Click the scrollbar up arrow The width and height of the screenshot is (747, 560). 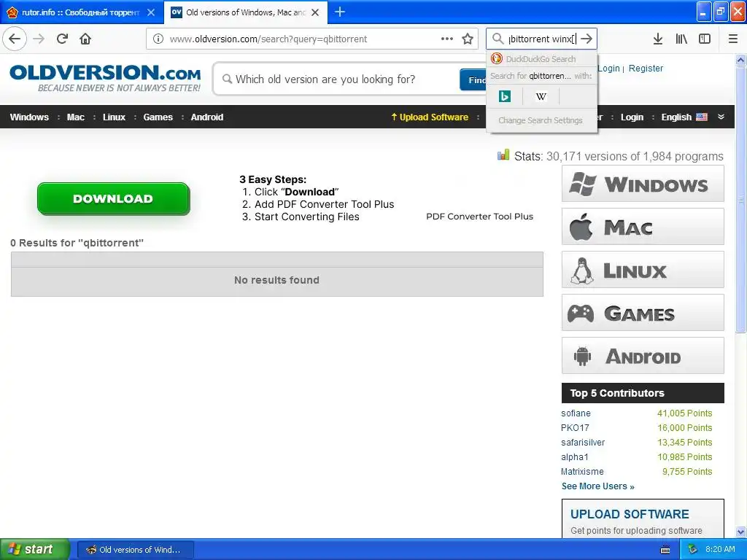740,60
